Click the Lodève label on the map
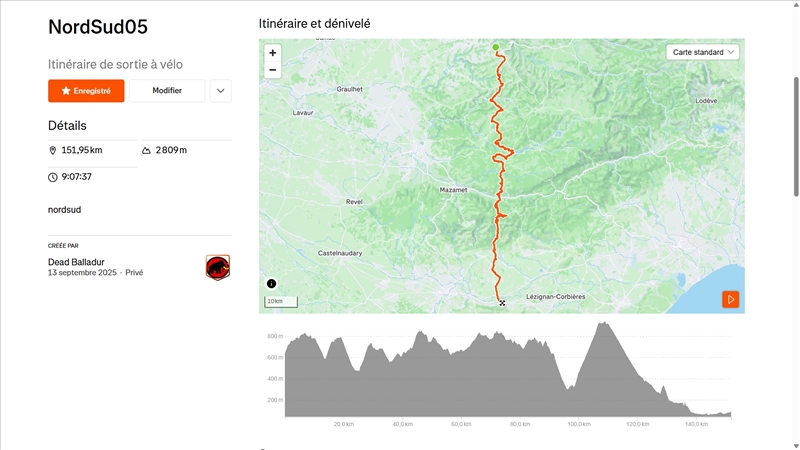 (706, 101)
